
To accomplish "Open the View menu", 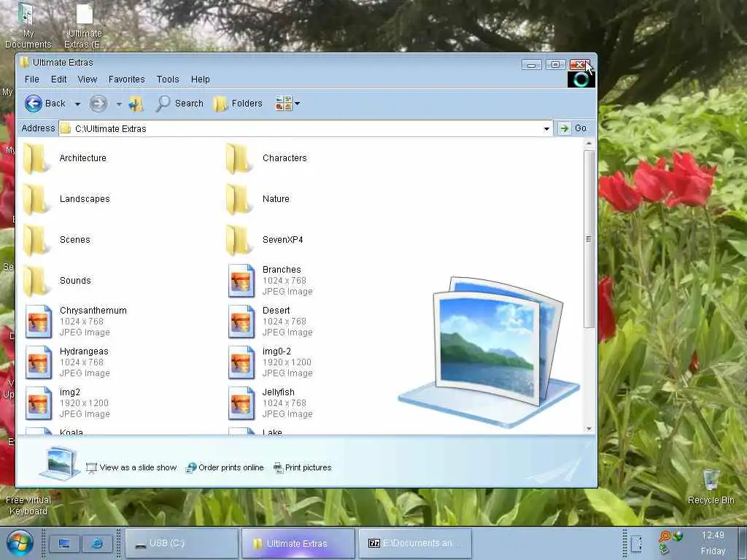I will [x=88, y=79].
